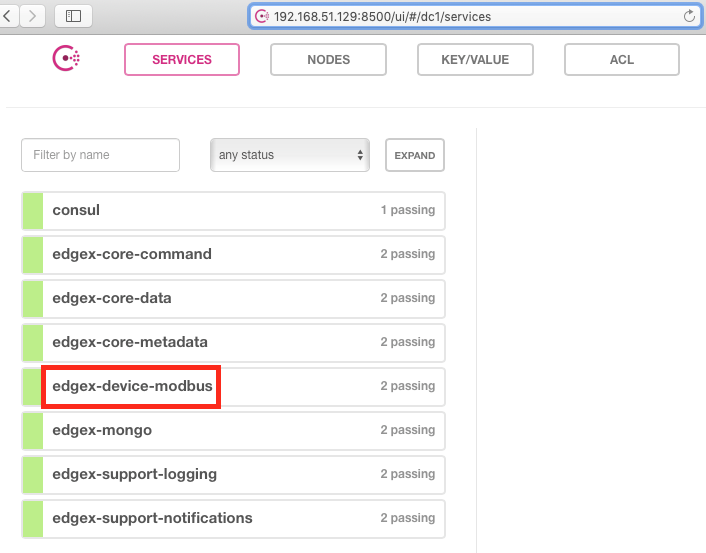Click the Consul logo icon
Viewport: 706px width, 553px height.
pyautogui.click(x=66, y=59)
